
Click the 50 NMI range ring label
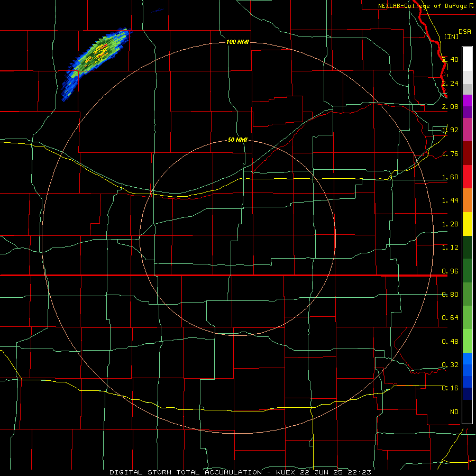pos(237,140)
